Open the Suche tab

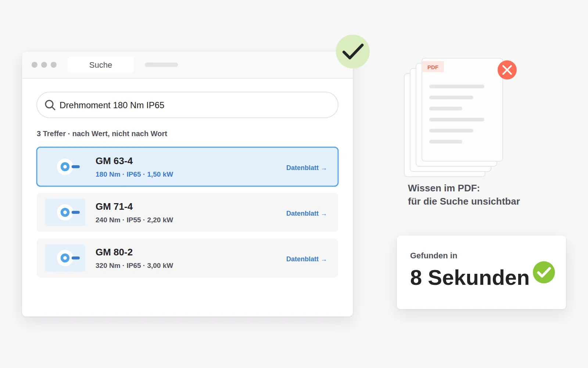coord(101,65)
